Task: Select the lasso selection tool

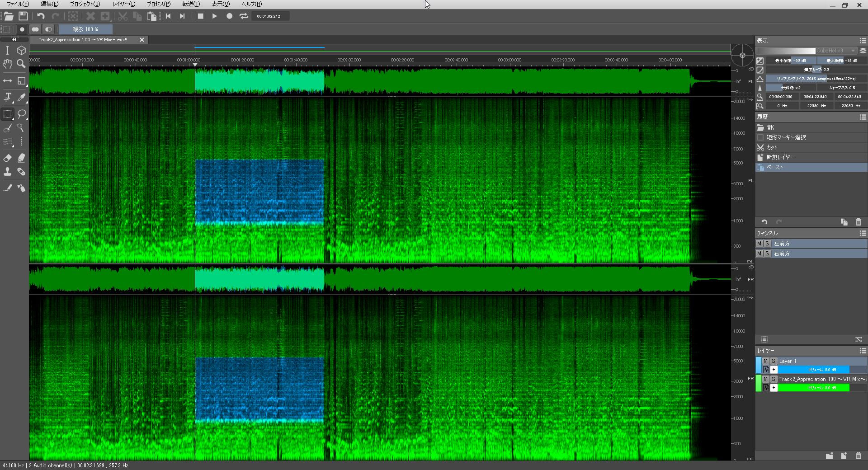Action: coord(21,114)
